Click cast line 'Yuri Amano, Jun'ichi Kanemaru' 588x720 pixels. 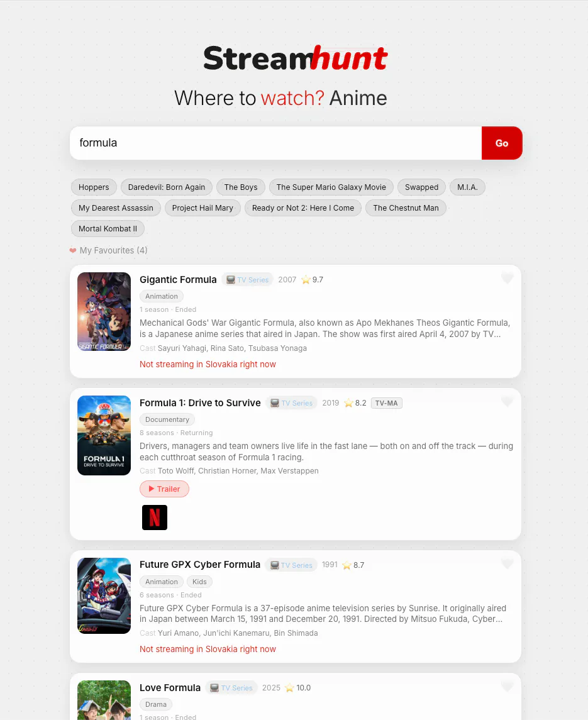point(229,633)
